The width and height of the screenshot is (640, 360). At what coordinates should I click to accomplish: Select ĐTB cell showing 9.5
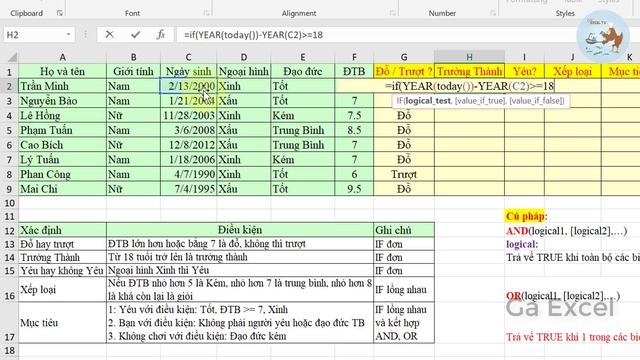point(354,189)
